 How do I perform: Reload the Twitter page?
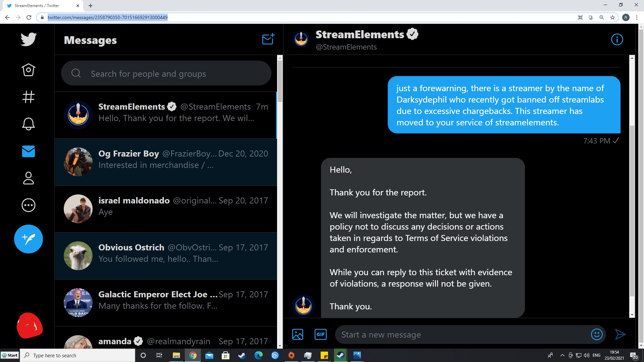click(29, 17)
